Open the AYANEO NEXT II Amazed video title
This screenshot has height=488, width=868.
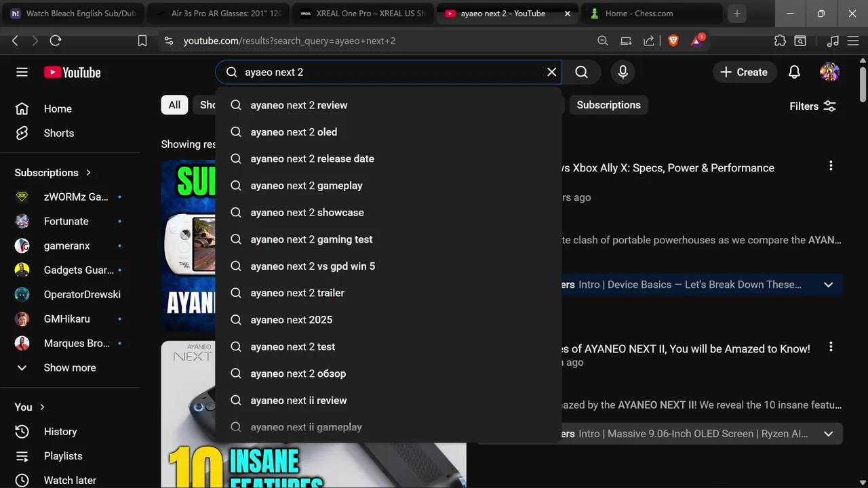pos(686,349)
